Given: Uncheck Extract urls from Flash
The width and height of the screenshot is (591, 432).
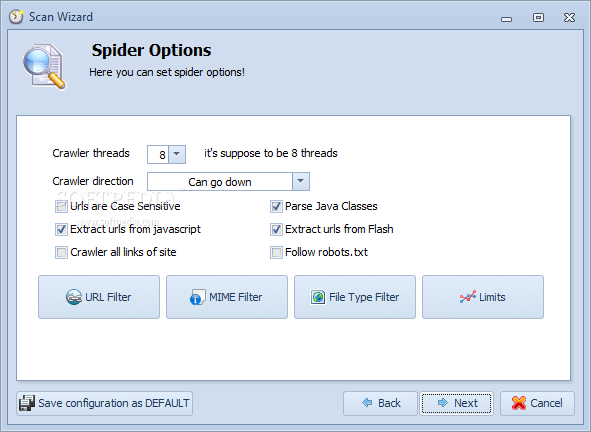Looking at the screenshot, I should point(276,229).
